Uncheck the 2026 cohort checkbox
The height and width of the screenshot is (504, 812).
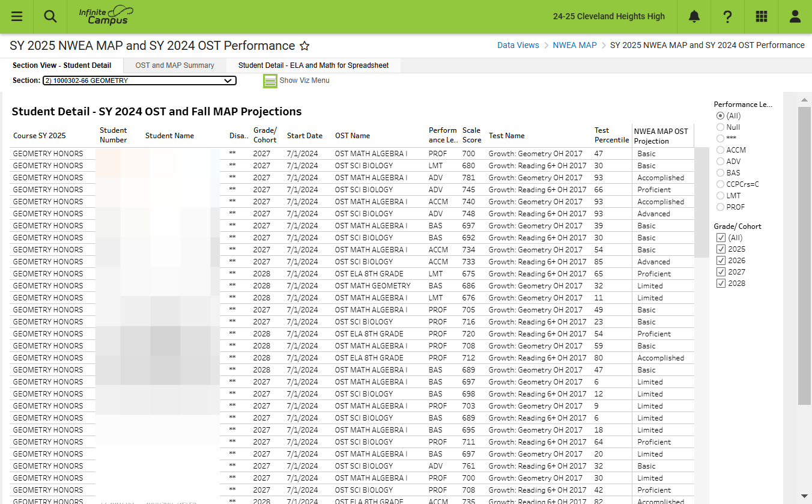click(721, 261)
